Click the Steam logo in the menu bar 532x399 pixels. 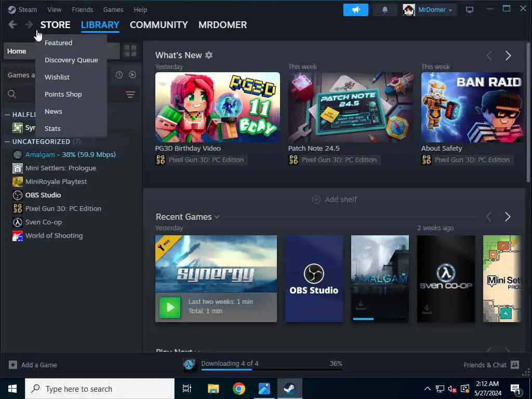pos(12,9)
